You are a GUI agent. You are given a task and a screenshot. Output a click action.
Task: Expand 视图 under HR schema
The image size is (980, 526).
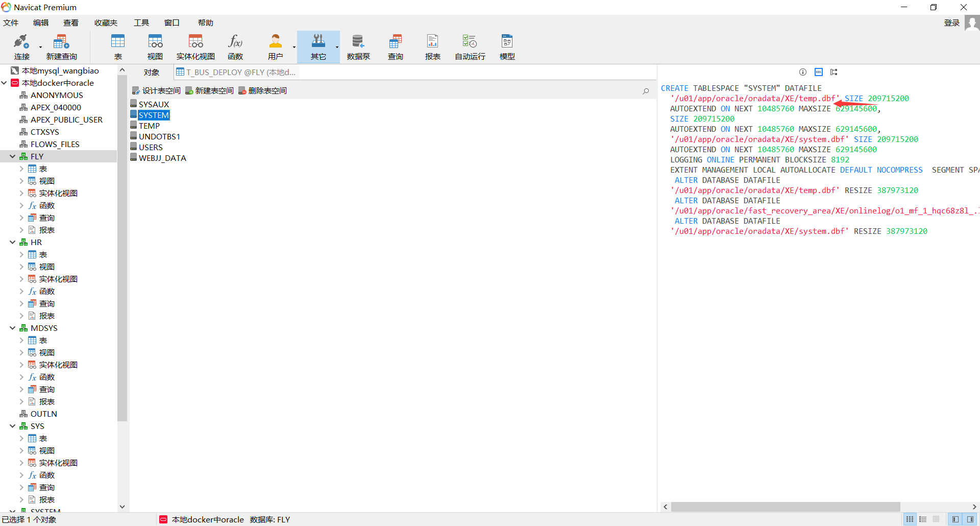[x=21, y=267]
